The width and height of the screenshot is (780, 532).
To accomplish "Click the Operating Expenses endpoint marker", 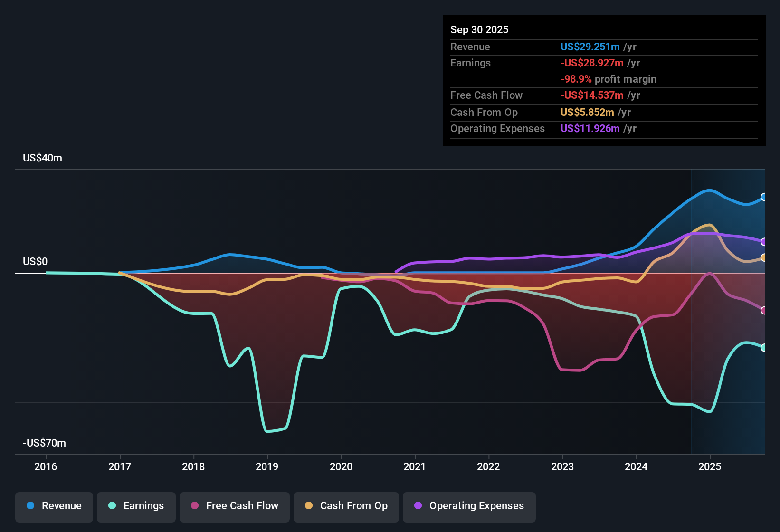I will tap(764, 242).
